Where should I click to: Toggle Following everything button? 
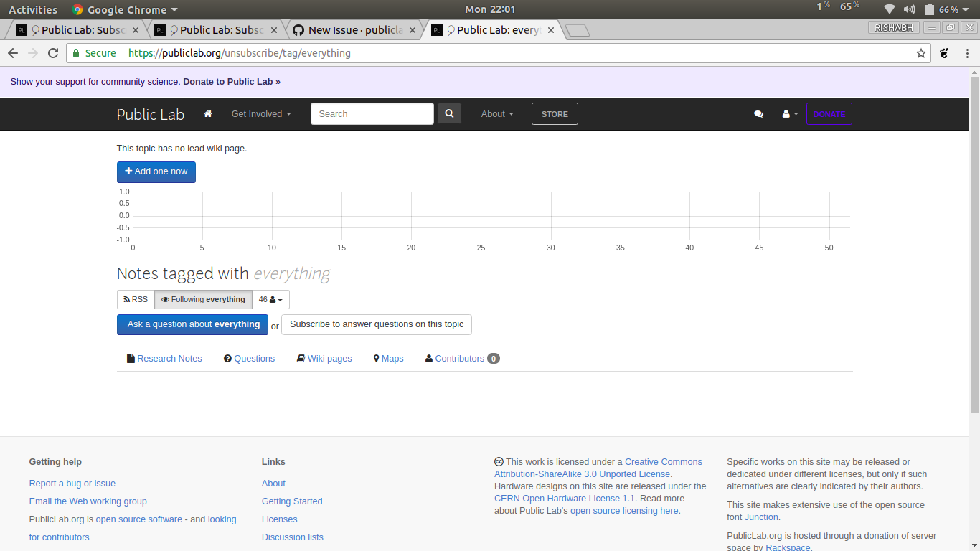203,300
